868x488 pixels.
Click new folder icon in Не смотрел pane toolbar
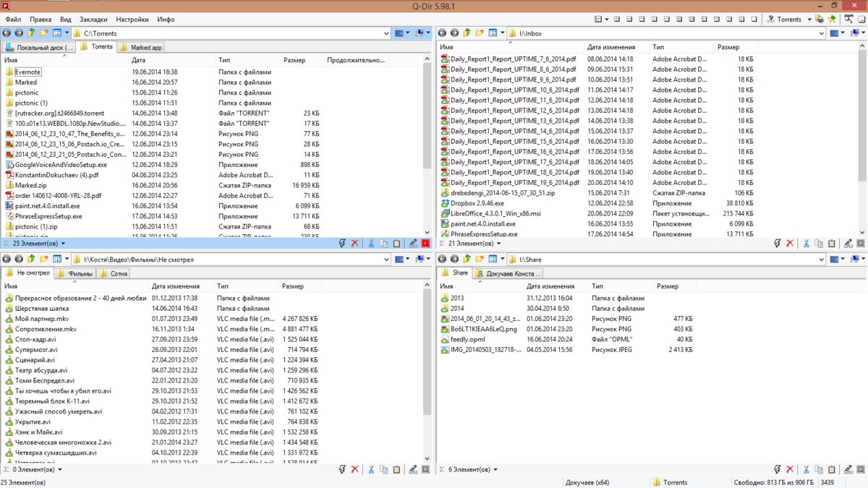[43, 259]
